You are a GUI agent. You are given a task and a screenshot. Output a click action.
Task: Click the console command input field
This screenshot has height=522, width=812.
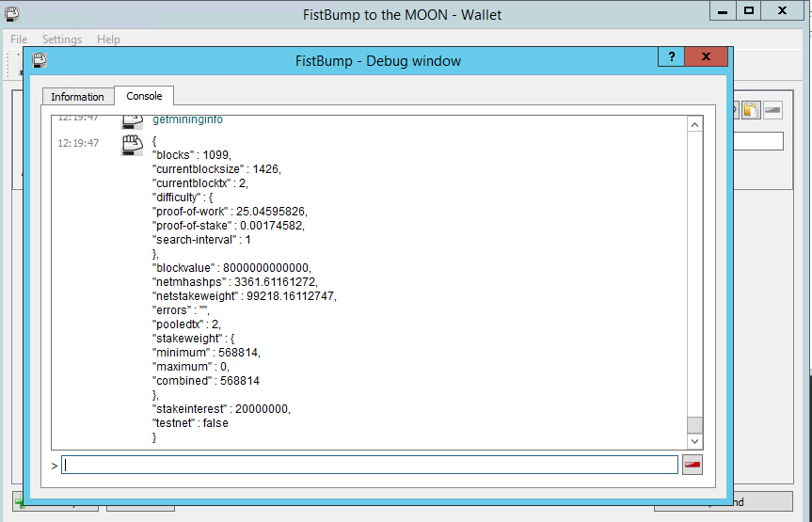coord(370,465)
